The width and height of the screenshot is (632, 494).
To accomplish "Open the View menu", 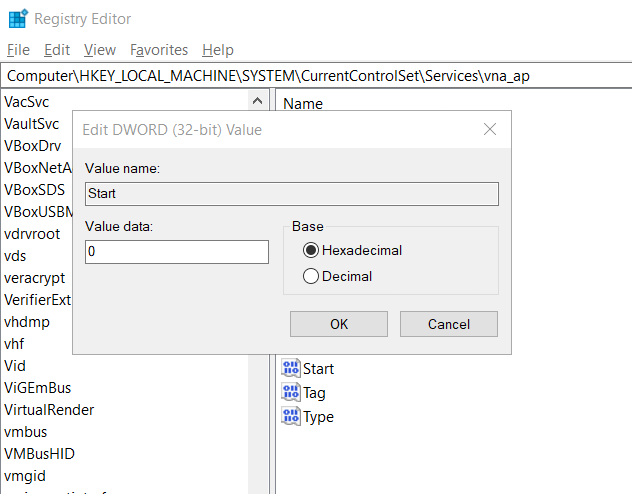I will click(100, 50).
